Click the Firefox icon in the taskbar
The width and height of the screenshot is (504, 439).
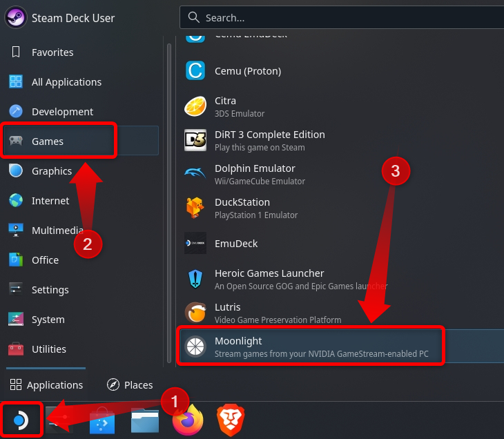(x=188, y=420)
